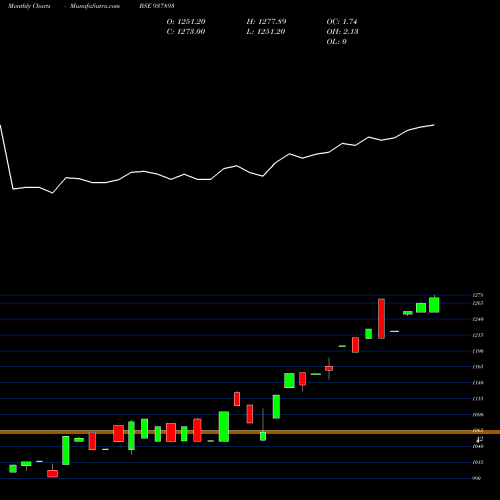Click the high value "H: 1277.89"
500x500 pixels.
pyautogui.click(x=266, y=22)
